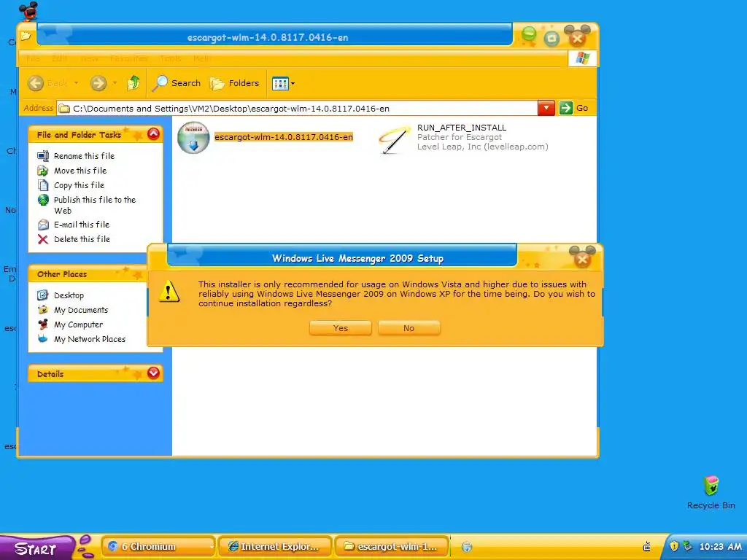Click the My Computer Mickey icon
Screen dimensions: 747x560
pos(43,324)
